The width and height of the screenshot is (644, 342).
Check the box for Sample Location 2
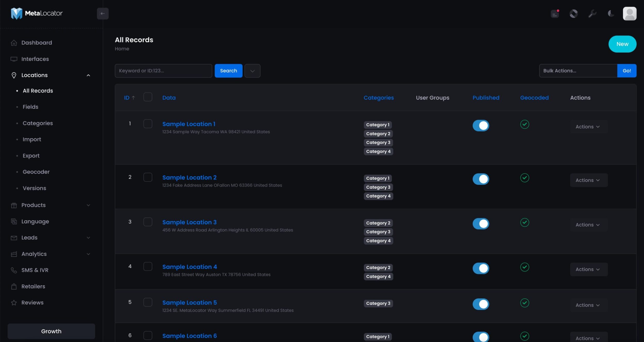(148, 177)
